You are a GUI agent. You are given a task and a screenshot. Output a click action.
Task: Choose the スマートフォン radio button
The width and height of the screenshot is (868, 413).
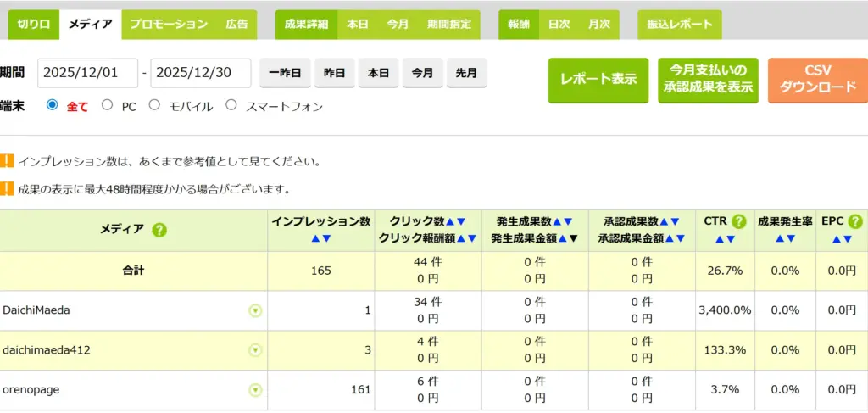point(231,105)
